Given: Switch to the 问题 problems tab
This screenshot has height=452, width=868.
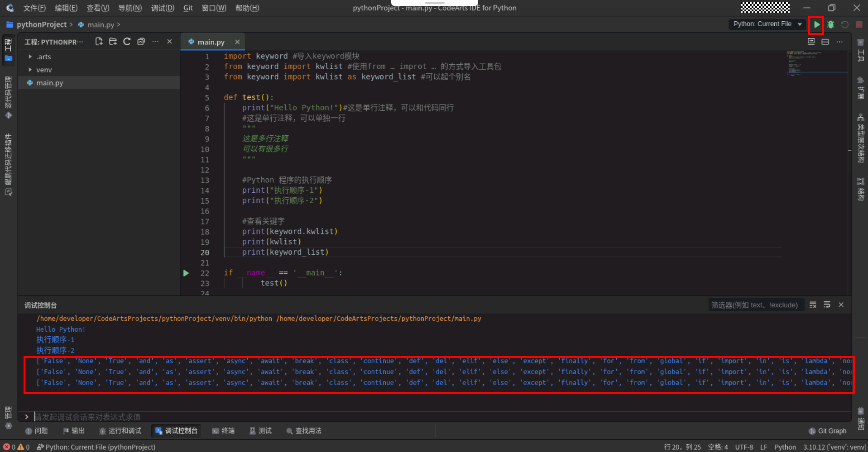Looking at the screenshot, I should pos(37,431).
